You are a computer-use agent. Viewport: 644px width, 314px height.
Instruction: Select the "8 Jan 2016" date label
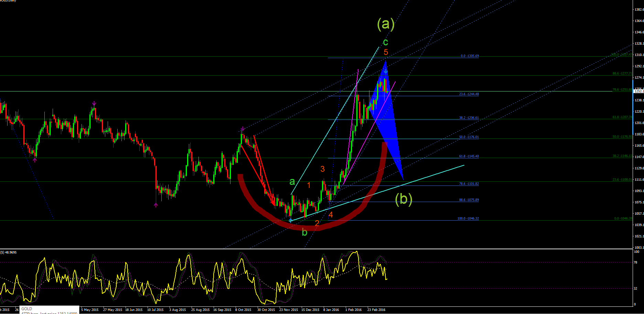tap(331, 310)
